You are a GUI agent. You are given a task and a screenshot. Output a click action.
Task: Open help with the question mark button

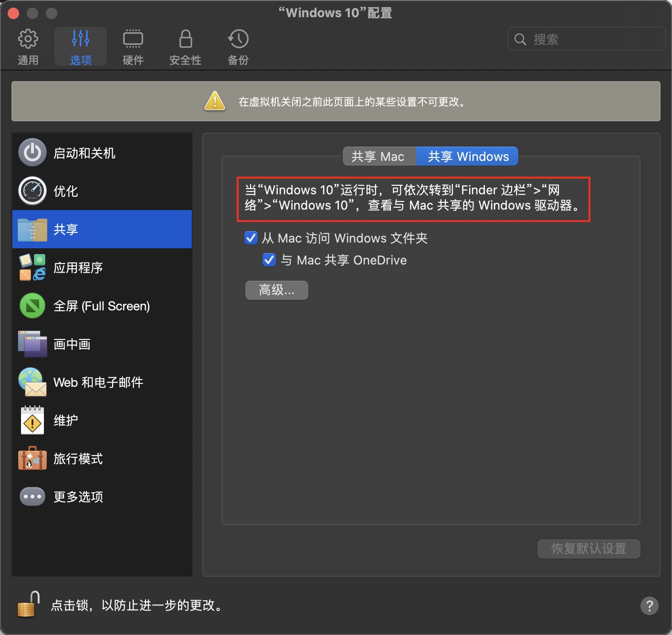point(649,606)
